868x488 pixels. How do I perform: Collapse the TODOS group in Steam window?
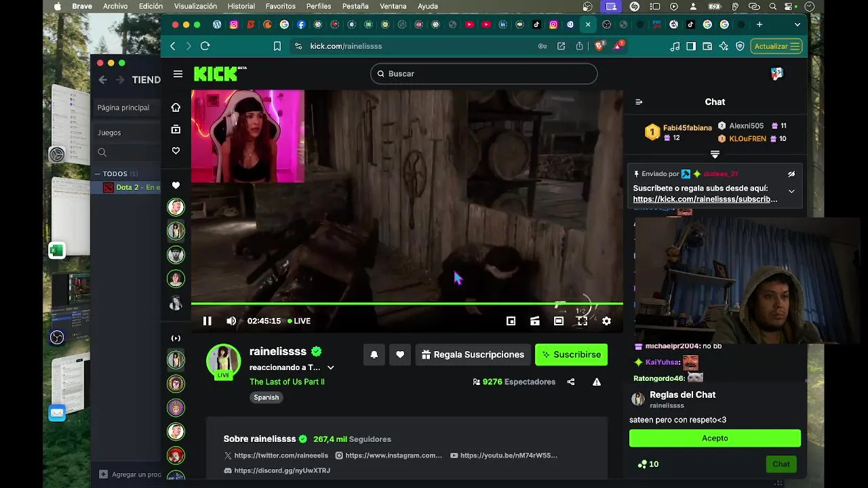[x=98, y=174]
